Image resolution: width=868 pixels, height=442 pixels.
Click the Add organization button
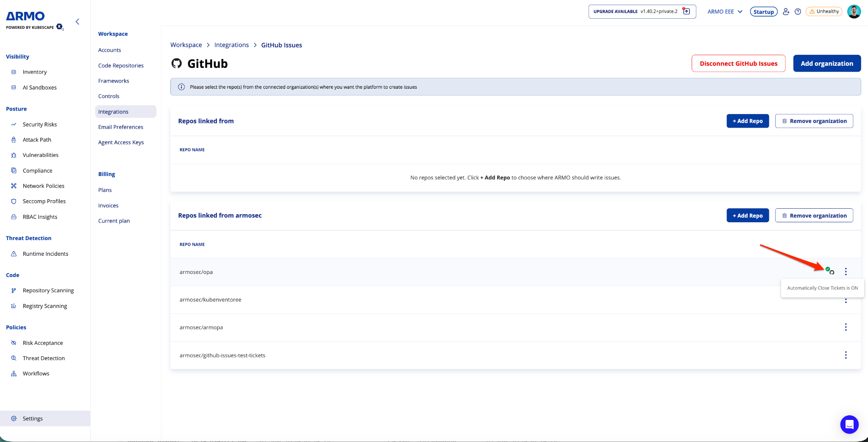coord(827,64)
